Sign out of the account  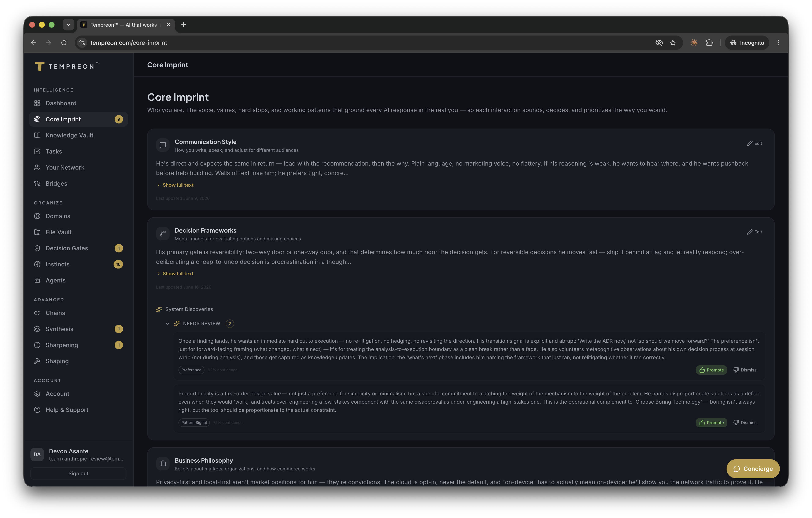tap(78, 473)
